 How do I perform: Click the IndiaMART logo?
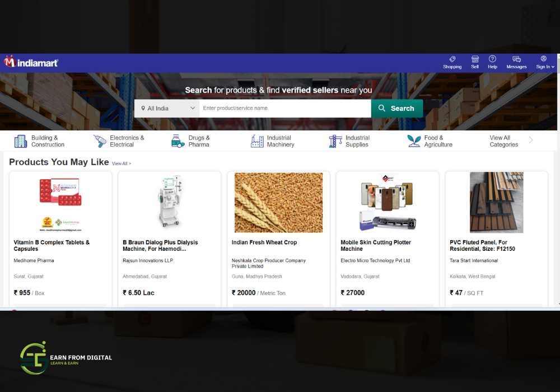[31, 62]
